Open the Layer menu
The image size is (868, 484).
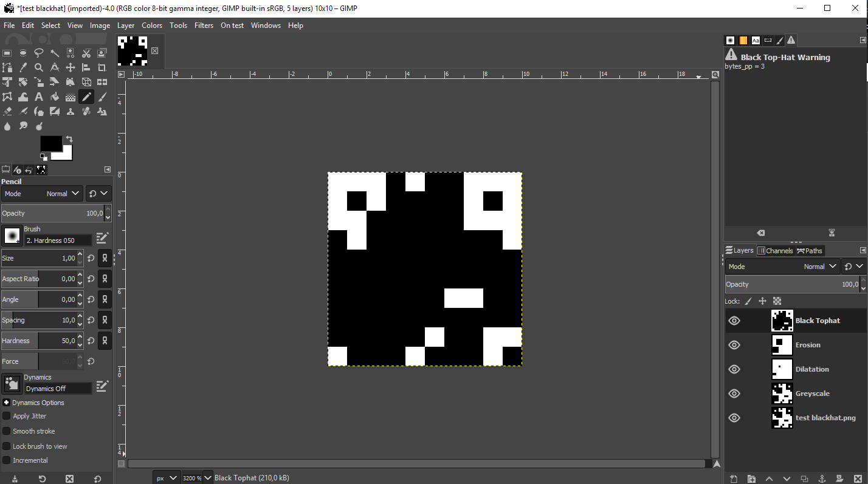click(x=126, y=26)
